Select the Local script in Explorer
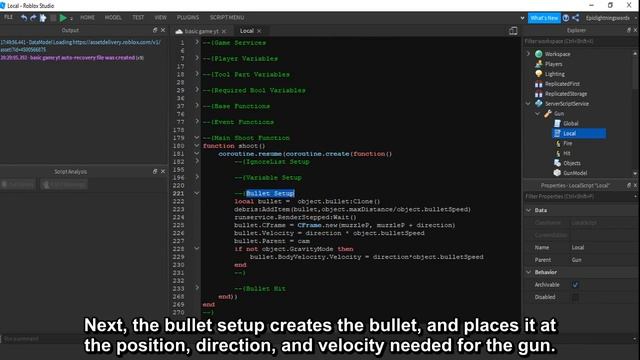Screen dimensions: 640x360 click(579, 133)
